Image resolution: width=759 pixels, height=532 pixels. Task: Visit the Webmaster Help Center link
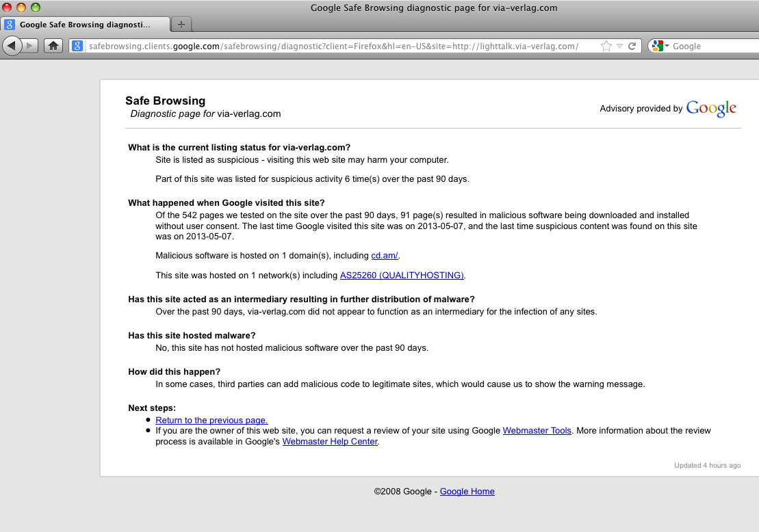(x=330, y=442)
